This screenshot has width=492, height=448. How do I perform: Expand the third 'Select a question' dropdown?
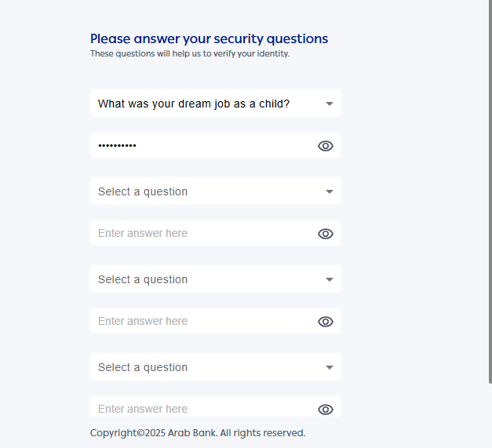pyautogui.click(x=204, y=279)
